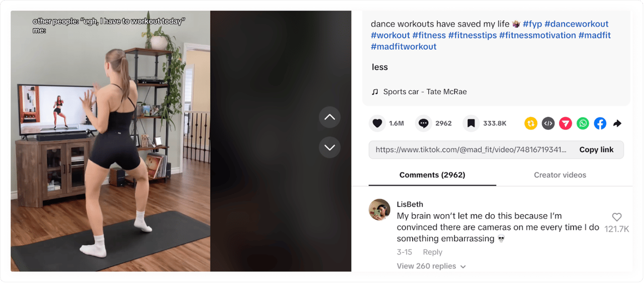Select the Comments (2962) tab

[432, 175]
